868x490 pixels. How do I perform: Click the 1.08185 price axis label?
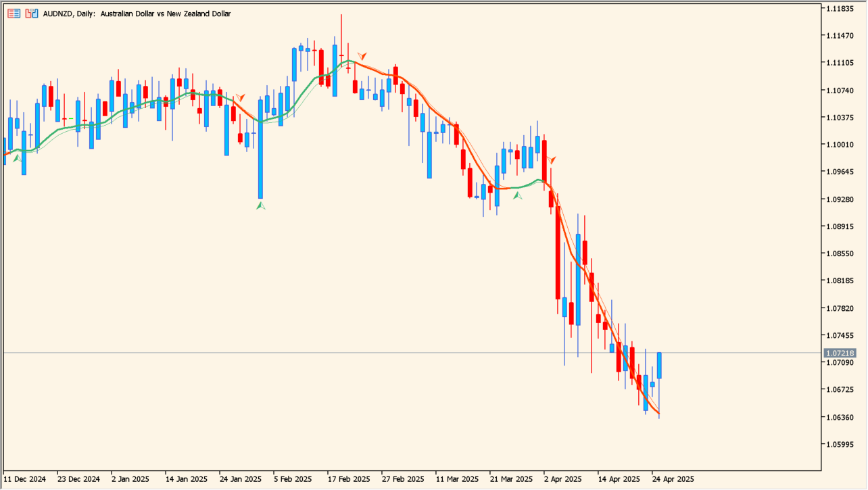coord(840,280)
